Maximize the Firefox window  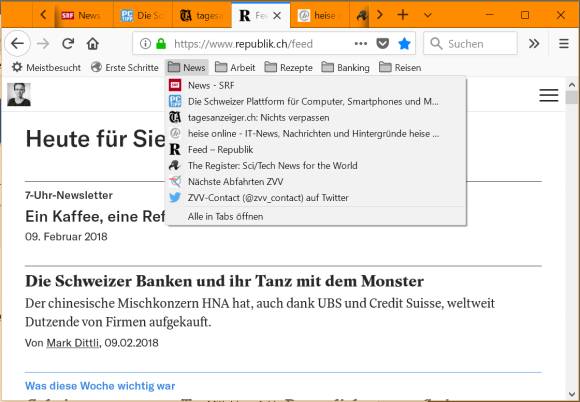point(525,15)
